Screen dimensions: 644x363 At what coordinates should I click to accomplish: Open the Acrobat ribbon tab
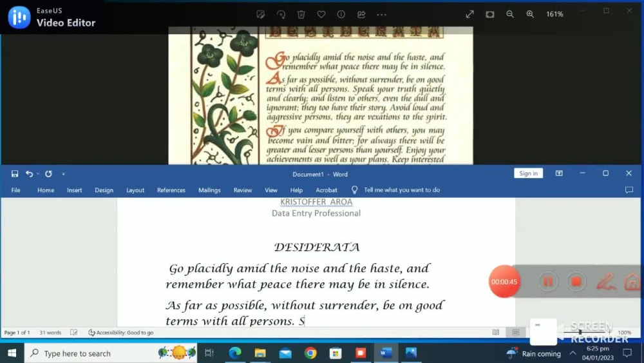click(x=327, y=190)
